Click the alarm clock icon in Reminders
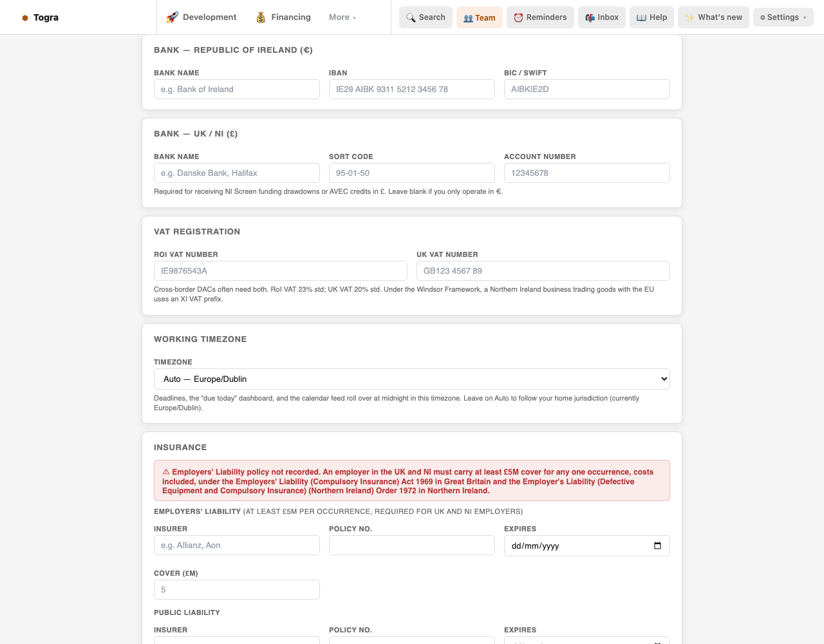 [x=518, y=17]
